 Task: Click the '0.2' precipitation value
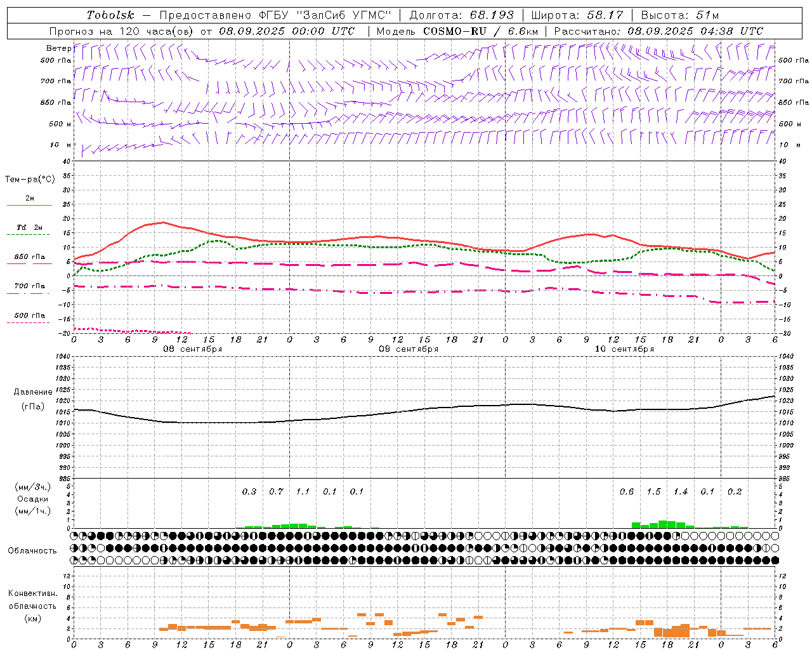pos(735,491)
